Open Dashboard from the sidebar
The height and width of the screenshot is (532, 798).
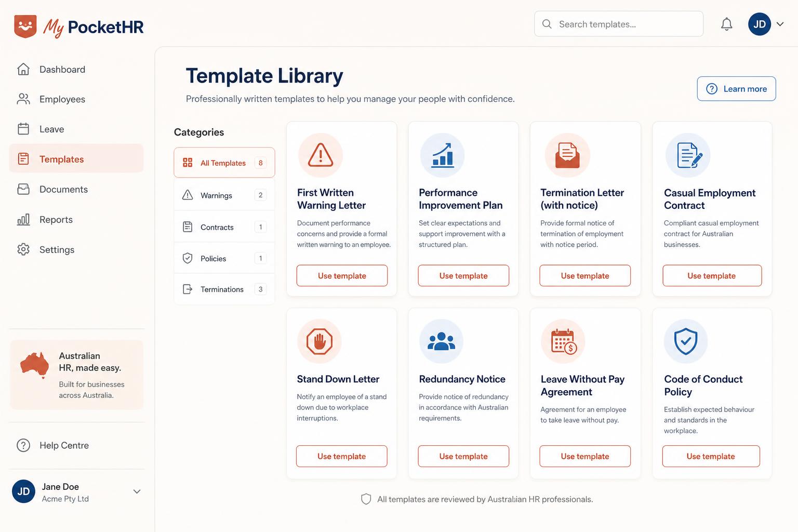[x=76, y=69]
